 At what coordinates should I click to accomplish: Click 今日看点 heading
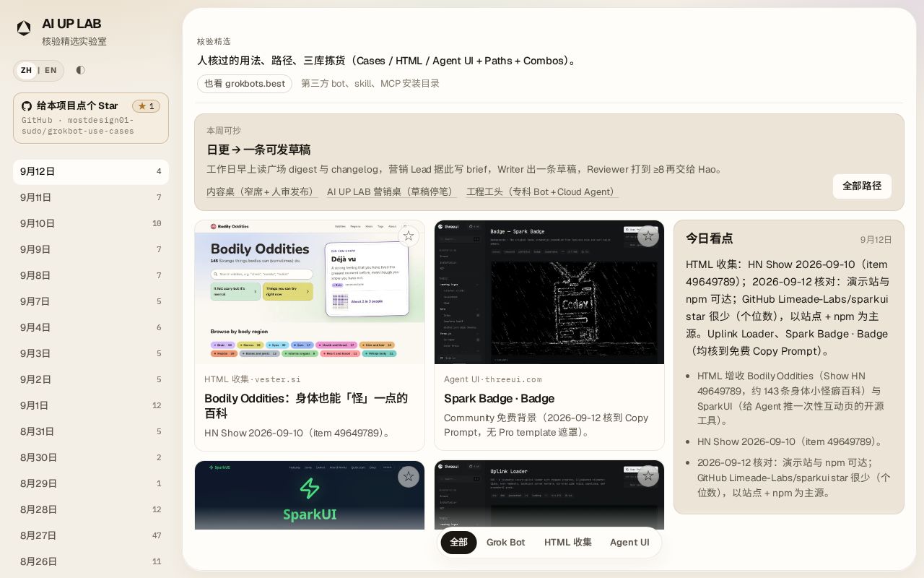pos(709,238)
